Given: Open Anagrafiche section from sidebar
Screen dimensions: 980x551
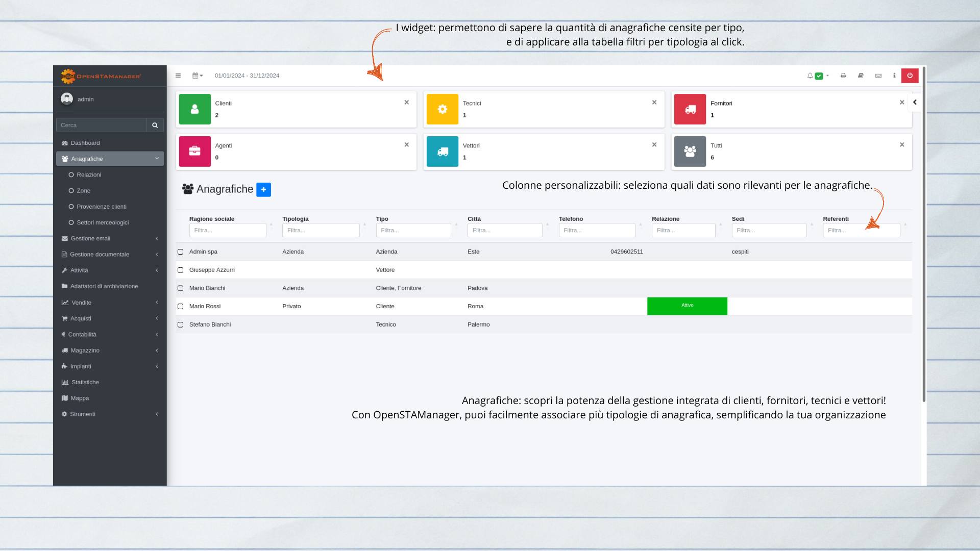Looking at the screenshot, I should coord(110,158).
